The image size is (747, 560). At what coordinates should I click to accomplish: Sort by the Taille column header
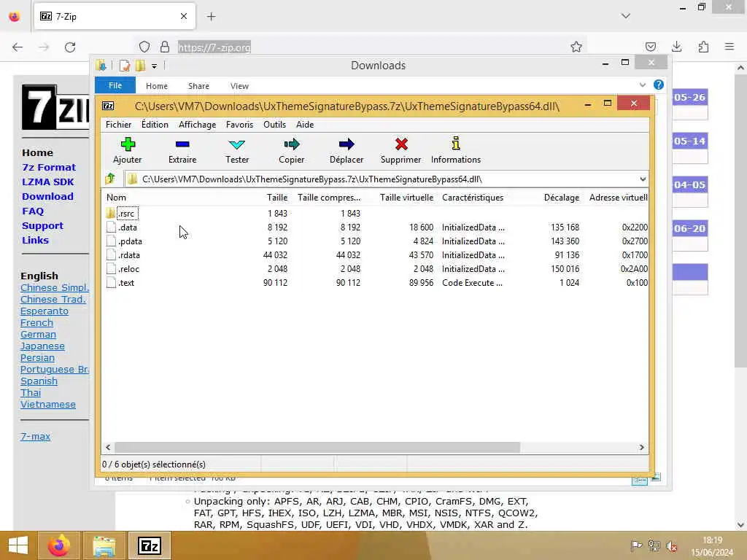(276, 198)
